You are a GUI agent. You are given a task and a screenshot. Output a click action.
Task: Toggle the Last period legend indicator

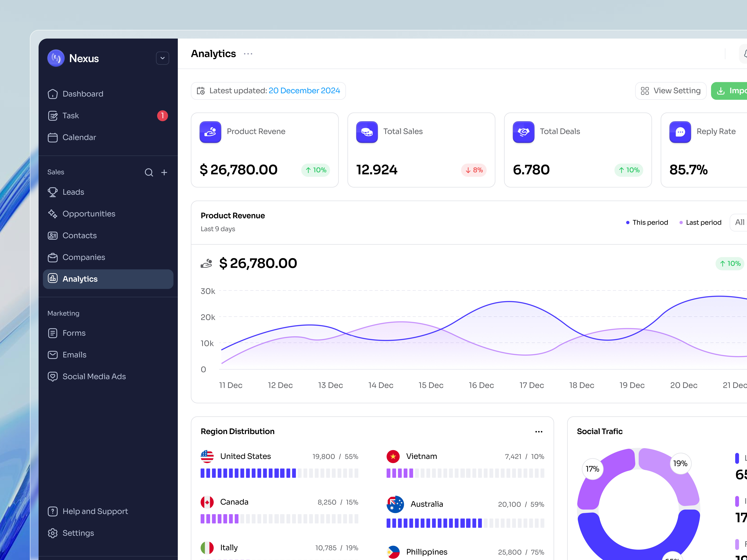point(681,222)
